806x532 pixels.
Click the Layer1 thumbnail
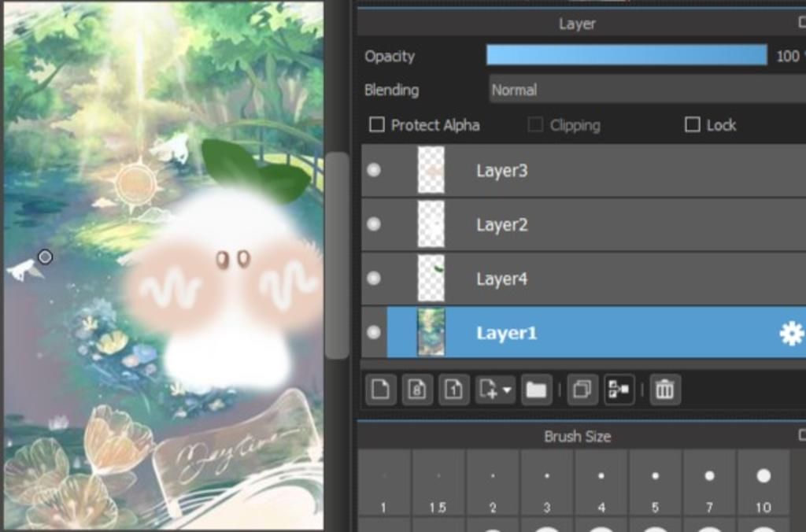point(431,332)
